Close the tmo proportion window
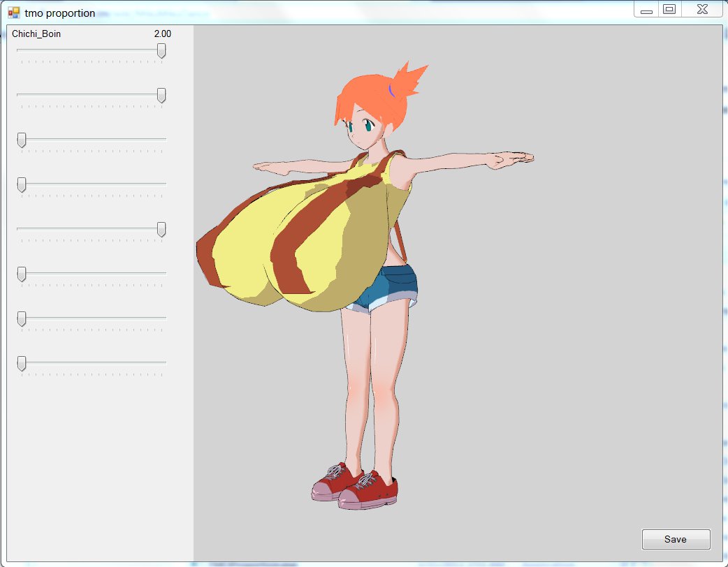The height and width of the screenshot is (567, 728). point(703,9)
